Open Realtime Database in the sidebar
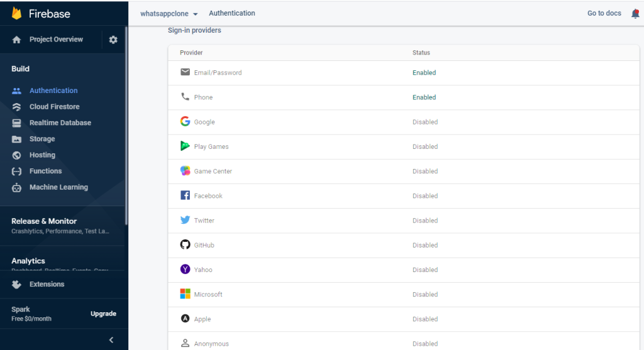 click(60, 123)
